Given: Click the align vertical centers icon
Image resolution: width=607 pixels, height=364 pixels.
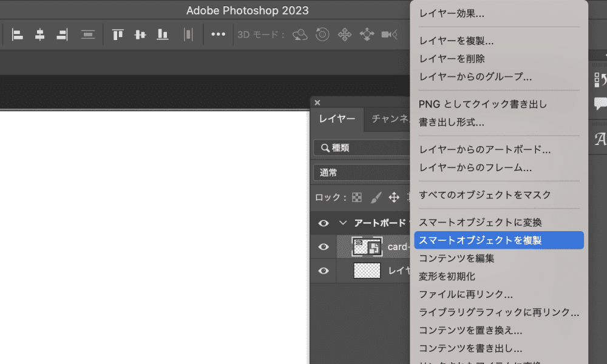Looking at the screenshot, I should 140,35.
